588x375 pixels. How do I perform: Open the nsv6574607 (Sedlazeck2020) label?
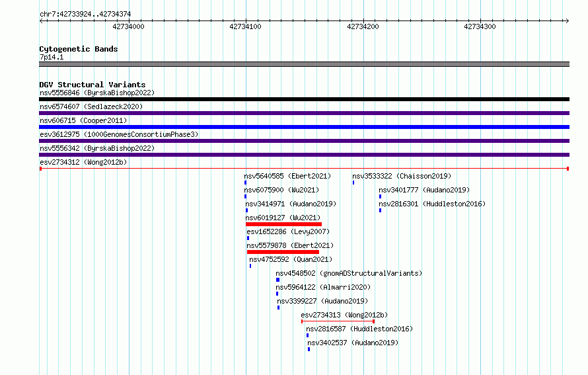coord(91,106)
